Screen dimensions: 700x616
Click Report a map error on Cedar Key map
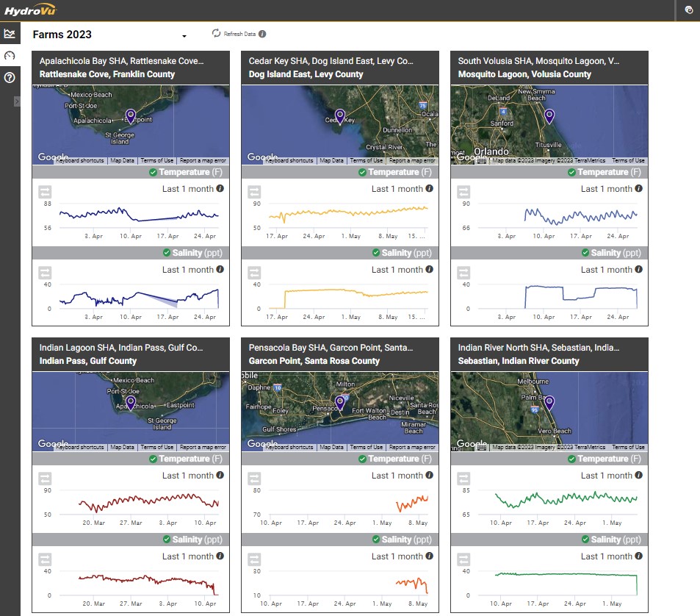click(x=411, y=160)
